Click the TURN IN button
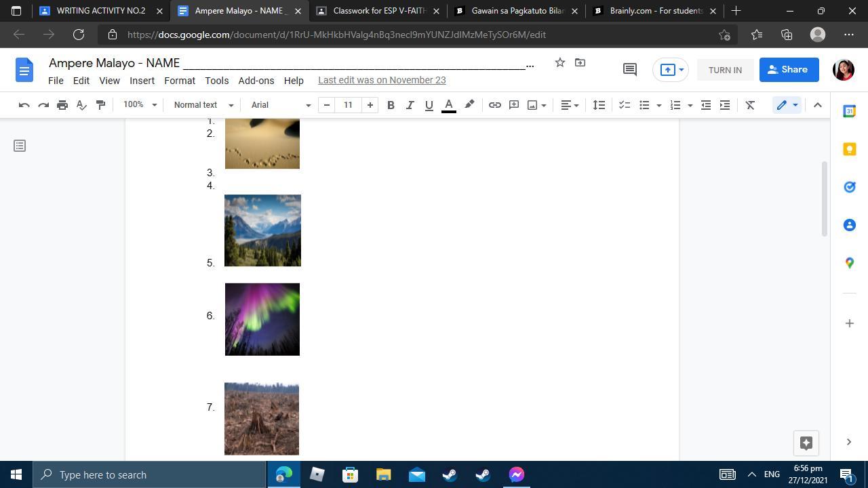The width and height of the screenshot is (868, 488). pos(724,70)
